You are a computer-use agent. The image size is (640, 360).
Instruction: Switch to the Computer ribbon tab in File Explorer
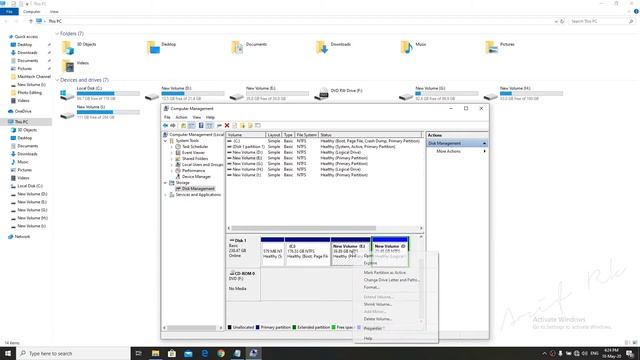31,12
